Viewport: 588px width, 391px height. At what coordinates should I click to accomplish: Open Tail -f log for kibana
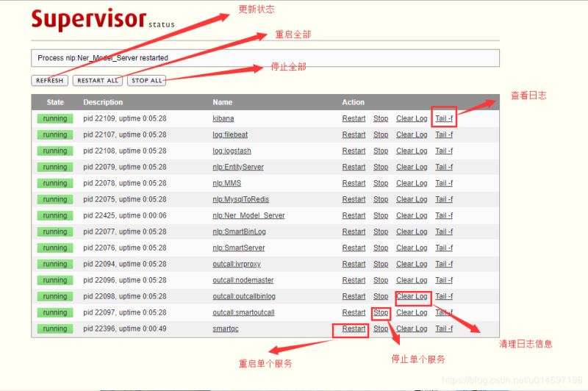click(x=444, y=118)
